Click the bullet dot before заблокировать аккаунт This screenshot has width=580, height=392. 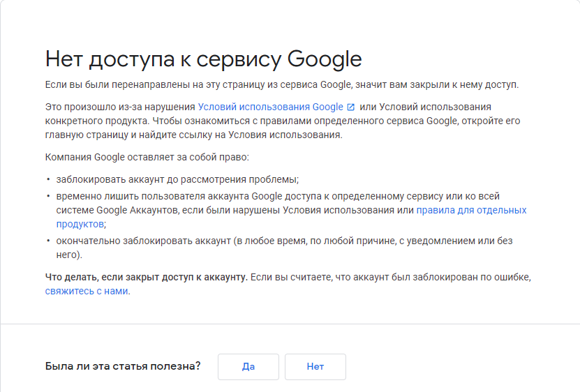click(48, 179)
